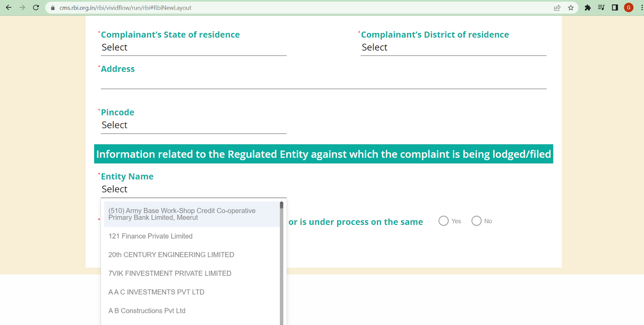Viewport: 644px width, 325px height.
Task: Expand the Pincode select dropdown
Action: click(193, 125)
